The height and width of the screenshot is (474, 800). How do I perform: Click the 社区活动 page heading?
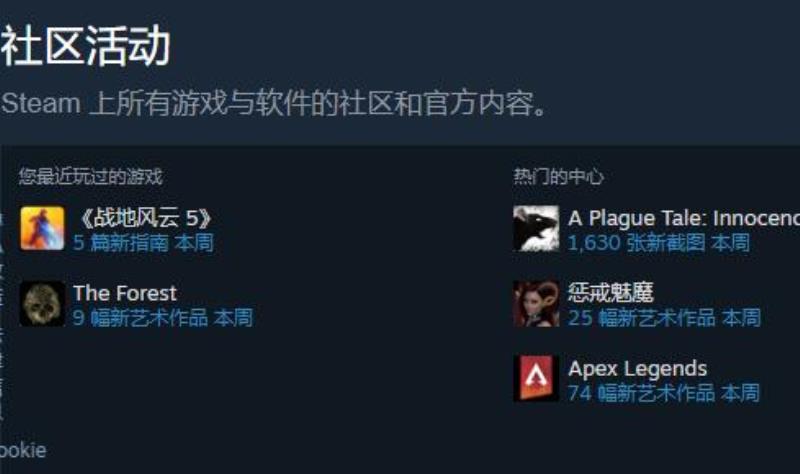(x=85, y=46)
